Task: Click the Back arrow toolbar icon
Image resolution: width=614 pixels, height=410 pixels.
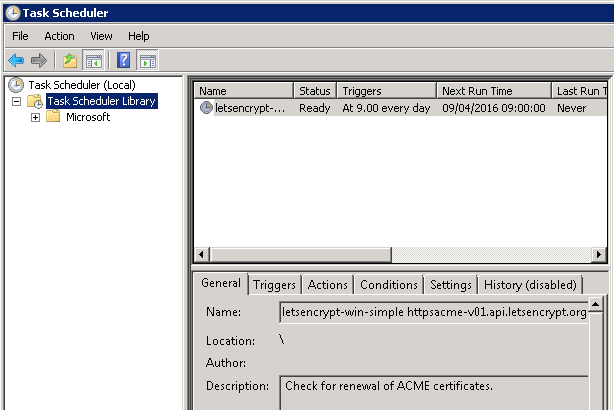Action: (x=16, y=60)
